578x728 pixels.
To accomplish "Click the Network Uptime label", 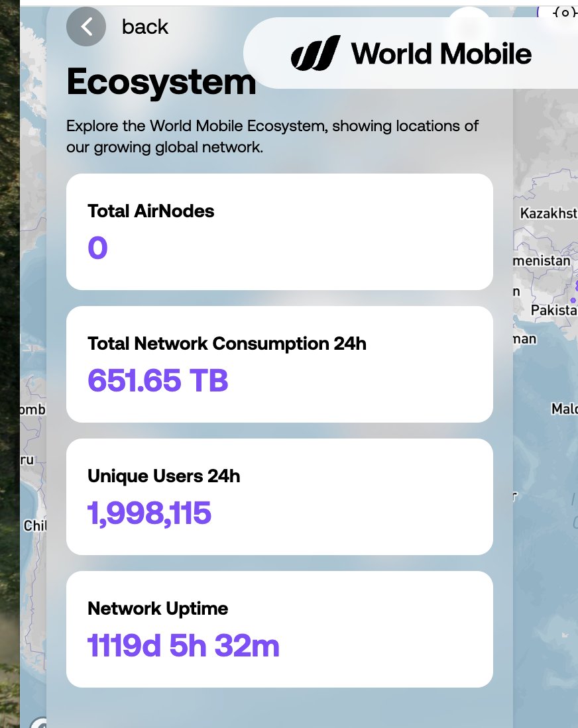I will pyautogui.click(x=158, y=608).
